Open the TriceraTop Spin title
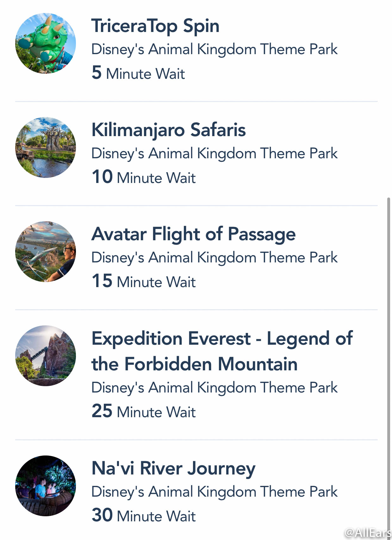Viewport: 392px width, 540px height. pos(155,26)
